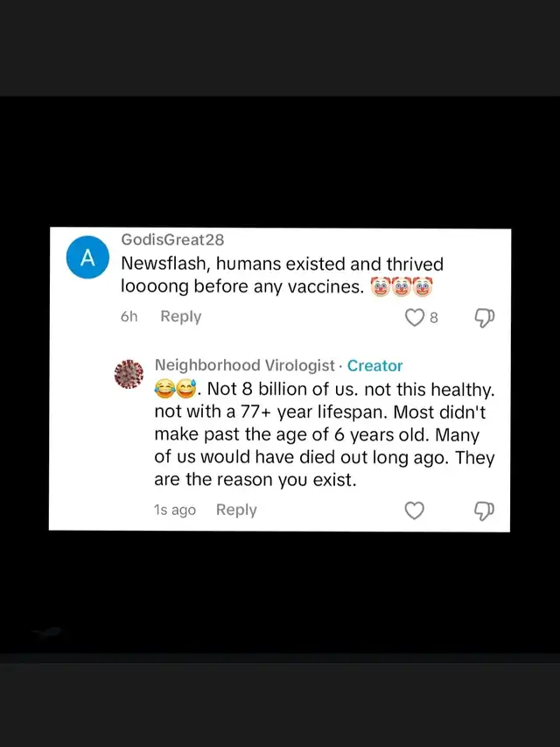Screen dimensions: 560x747
Task: Reply to GodisGreat28's comment
Action: [181, 316]
